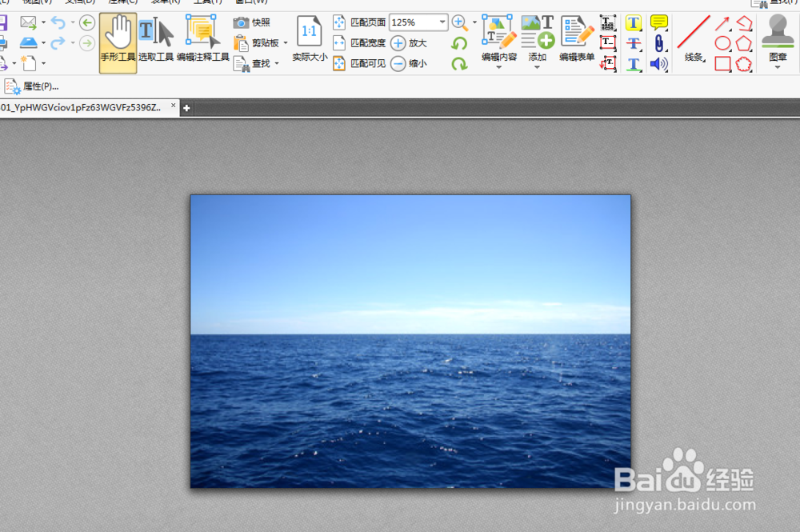Expand the scanner icon dropdown arrow
Image resolution: width=800 pixels, height=532 pixels.
[43, 43]
